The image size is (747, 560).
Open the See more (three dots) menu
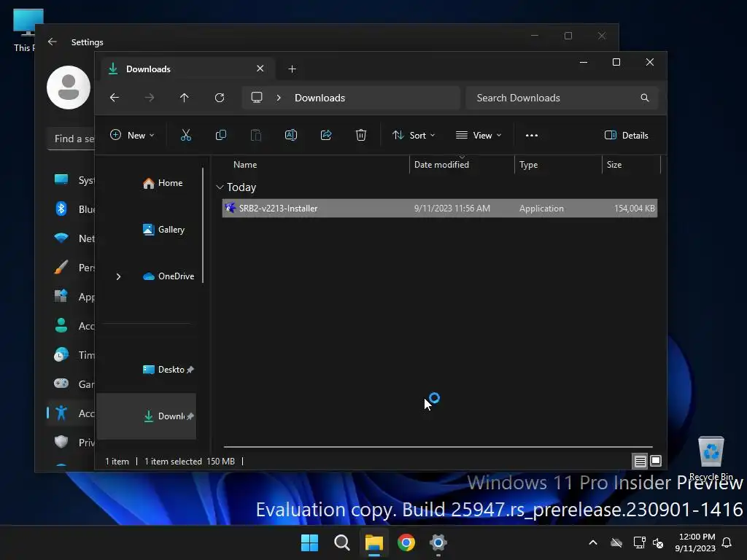pos(532,135)
